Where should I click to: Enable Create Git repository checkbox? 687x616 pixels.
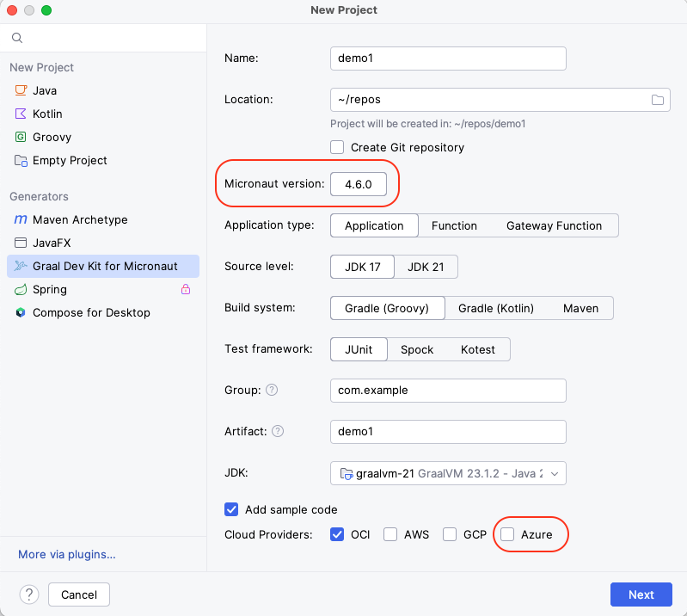point(337,147)
